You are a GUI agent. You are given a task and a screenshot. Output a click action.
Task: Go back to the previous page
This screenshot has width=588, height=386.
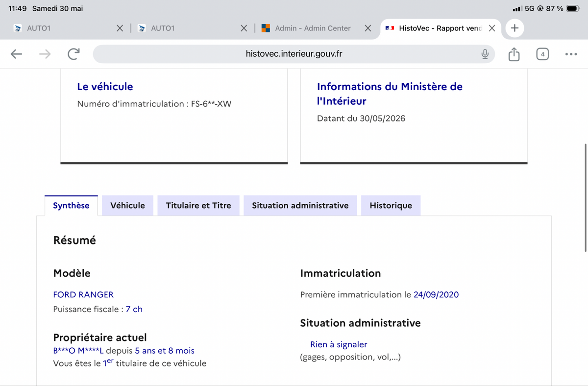pyautogui.click(x=17, y=54)
